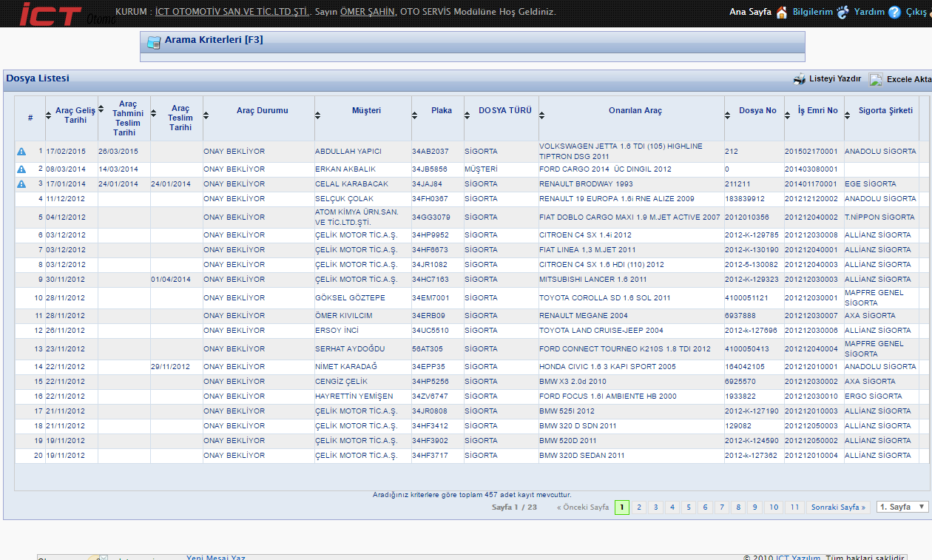
Task: Go to page 11 in pagination
Action: tap(794, 507)
